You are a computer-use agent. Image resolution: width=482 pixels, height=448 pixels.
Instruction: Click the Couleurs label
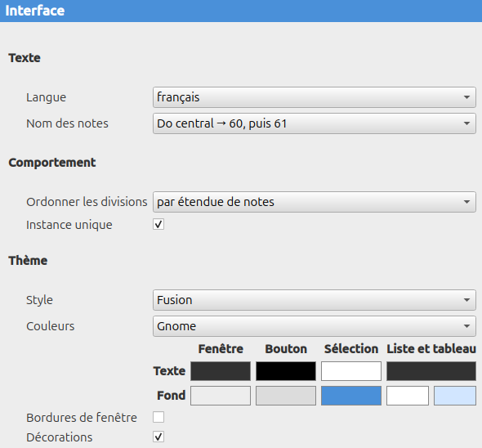click(51, 326)
